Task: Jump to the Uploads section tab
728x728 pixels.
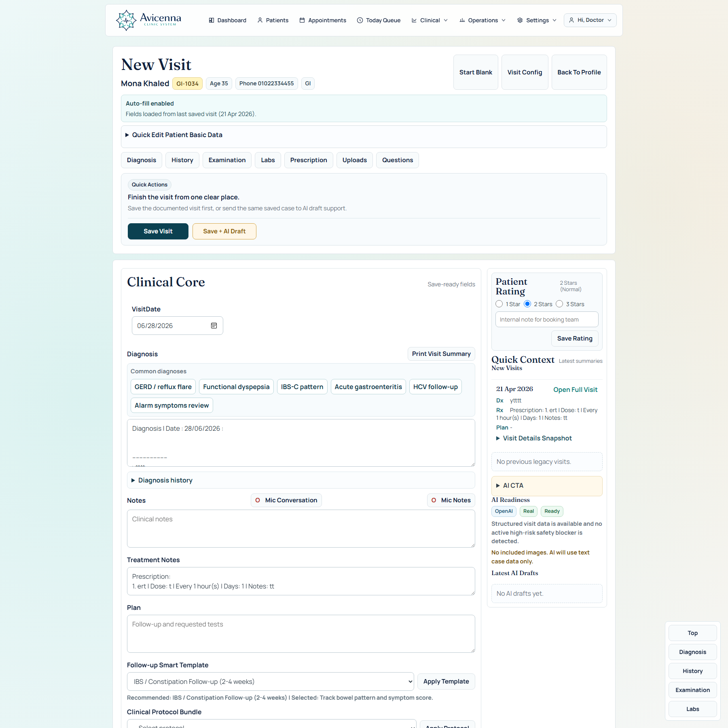Action: click(355, 160)
